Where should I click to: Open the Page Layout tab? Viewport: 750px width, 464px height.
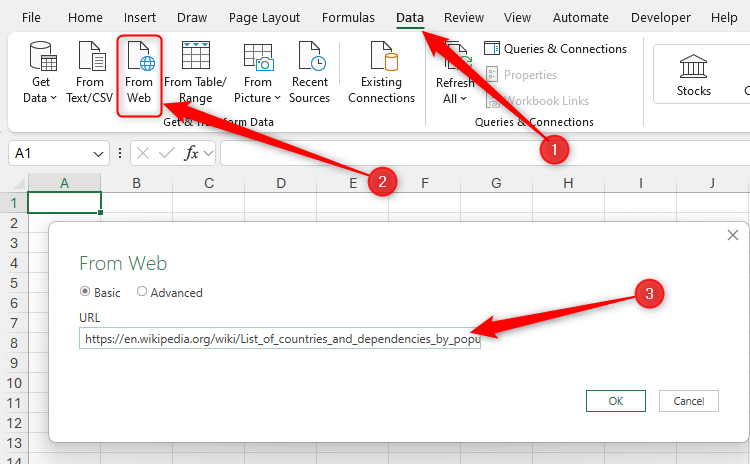264,18
